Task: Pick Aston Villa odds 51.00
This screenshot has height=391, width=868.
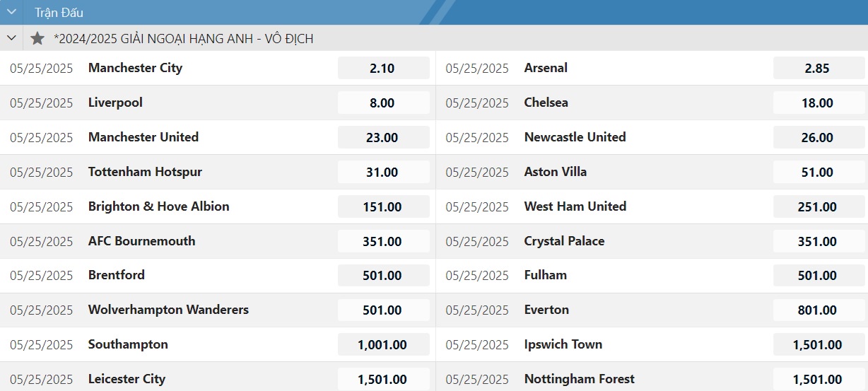Action: tap(819, 173)
